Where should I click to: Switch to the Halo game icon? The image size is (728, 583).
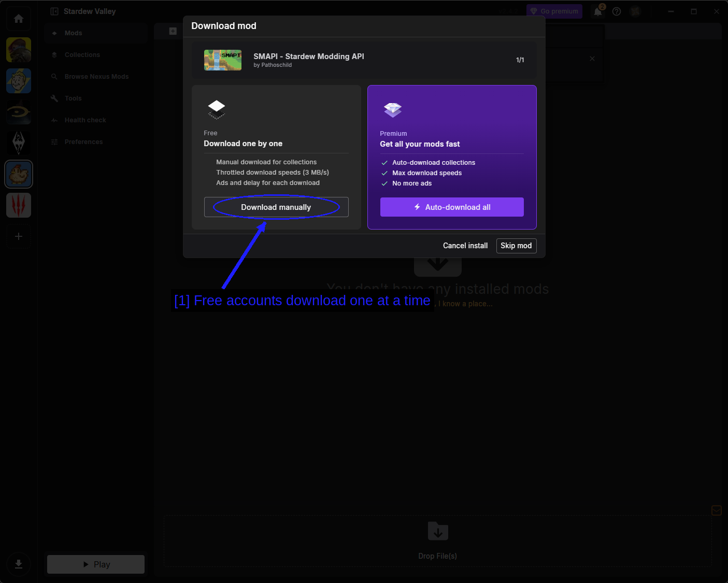tap(19, 112)
